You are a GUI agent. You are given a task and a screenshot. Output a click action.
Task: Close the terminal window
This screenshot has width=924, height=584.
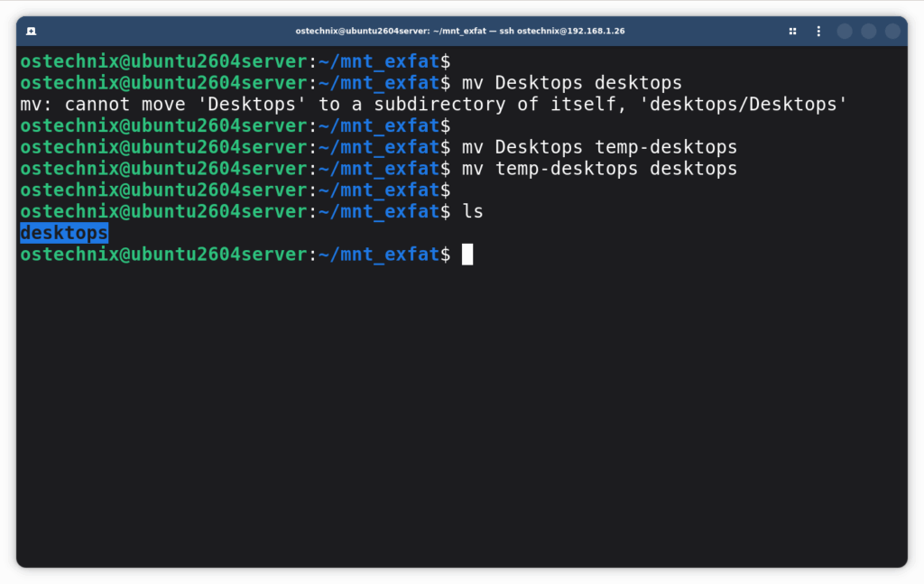click(892, 32)
